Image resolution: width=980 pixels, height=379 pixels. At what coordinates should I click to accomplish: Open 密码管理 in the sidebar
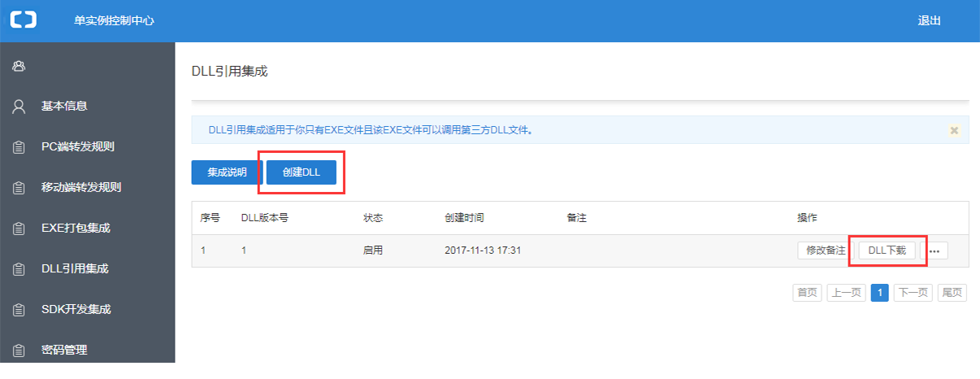[64, 350]
